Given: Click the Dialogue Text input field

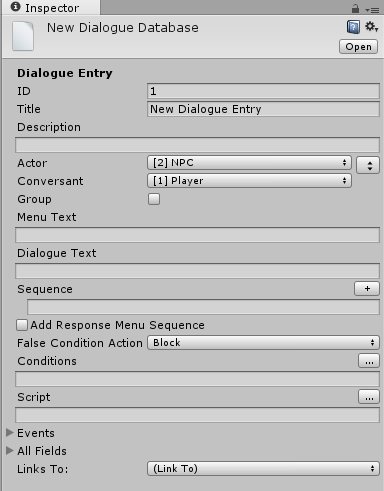Looking at the screenshot, I should coord(197,271).
